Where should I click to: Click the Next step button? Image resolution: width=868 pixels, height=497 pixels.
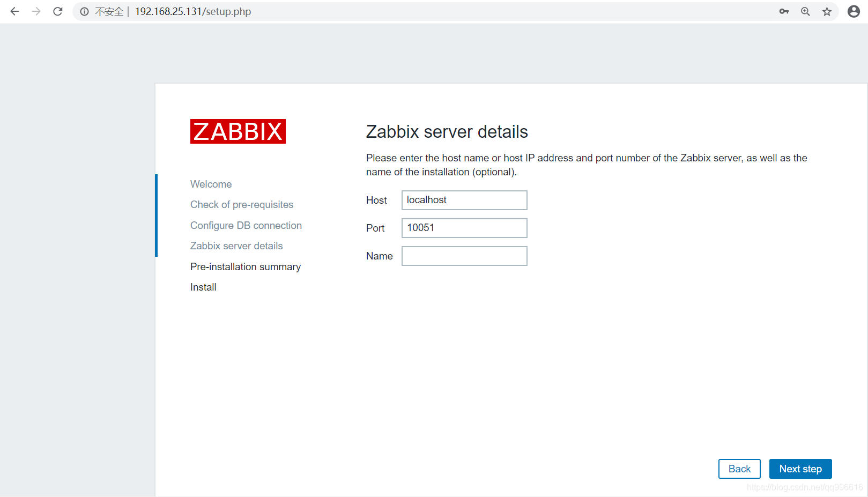[x=800, y=469]
